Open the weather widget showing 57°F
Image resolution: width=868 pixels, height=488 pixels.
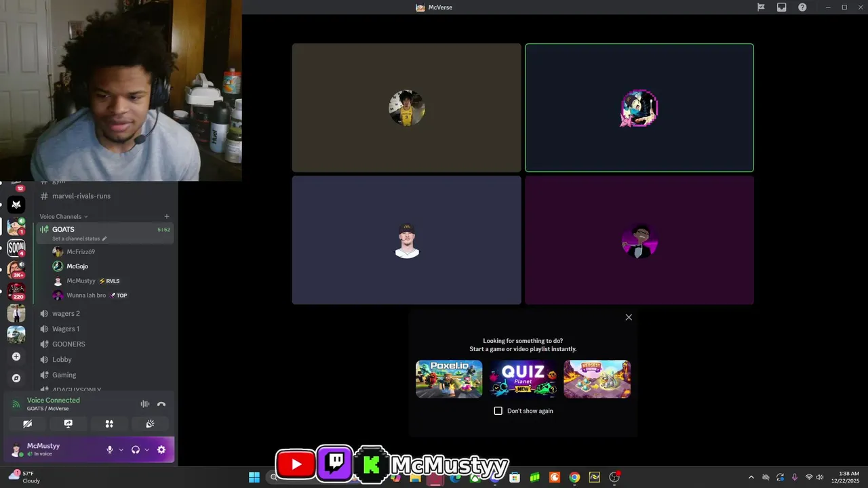24,477
